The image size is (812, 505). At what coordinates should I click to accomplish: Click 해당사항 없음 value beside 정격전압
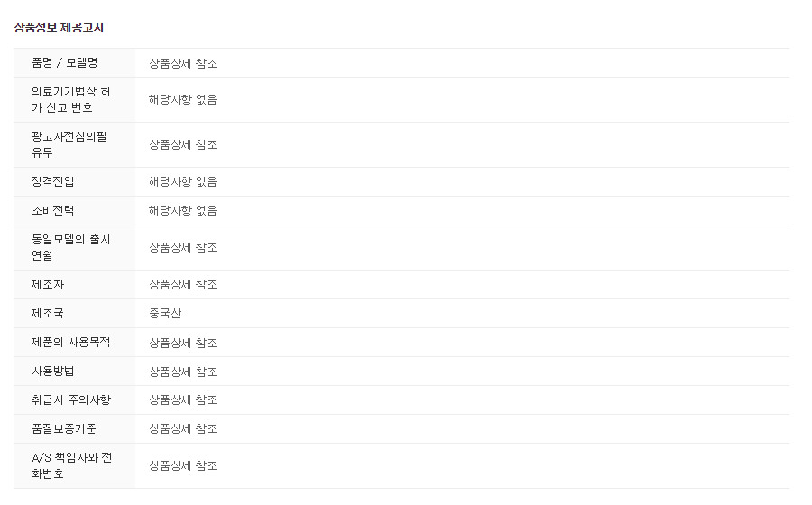click(x=183, y=181)
